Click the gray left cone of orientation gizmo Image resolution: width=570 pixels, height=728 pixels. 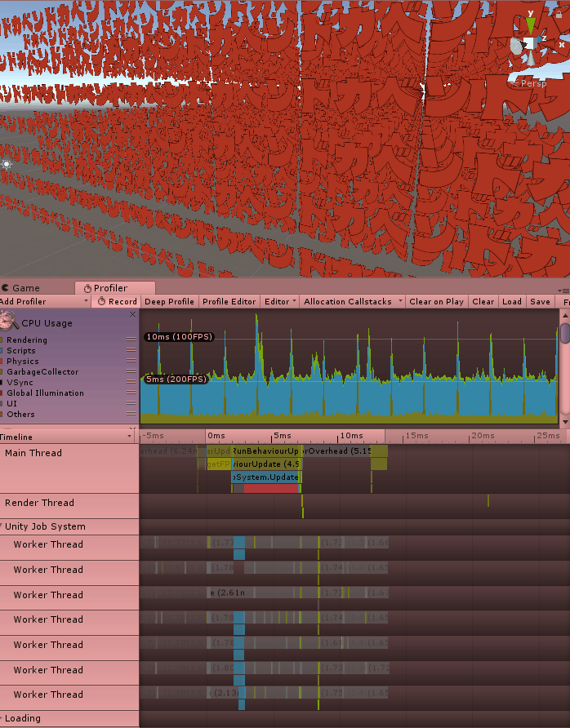coord(517,46)
